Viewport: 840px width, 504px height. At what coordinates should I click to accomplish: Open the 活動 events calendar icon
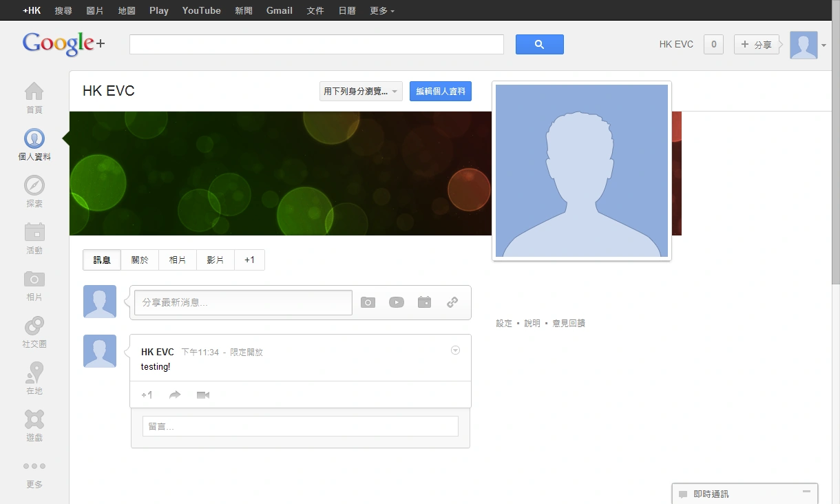click(34, 232)
